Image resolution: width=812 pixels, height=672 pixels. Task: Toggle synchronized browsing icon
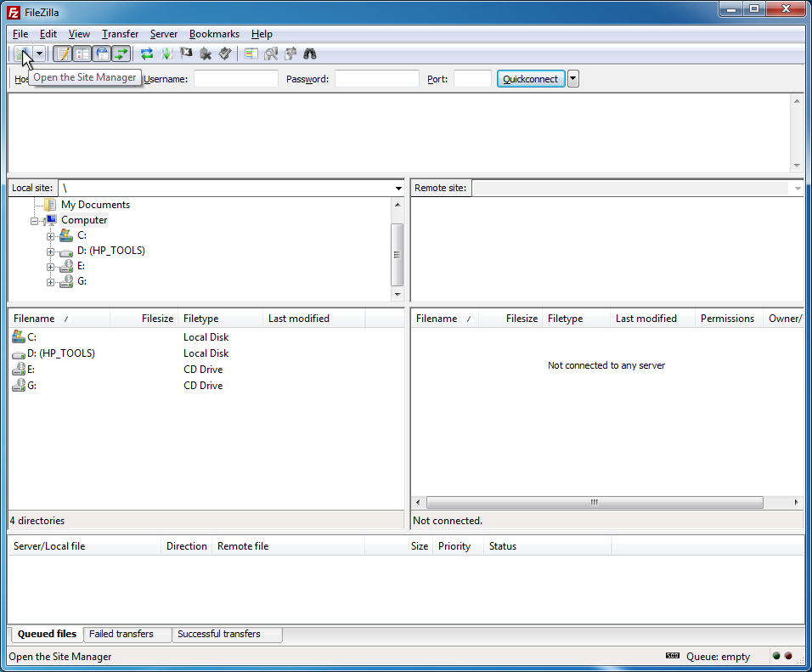[290, 54]
